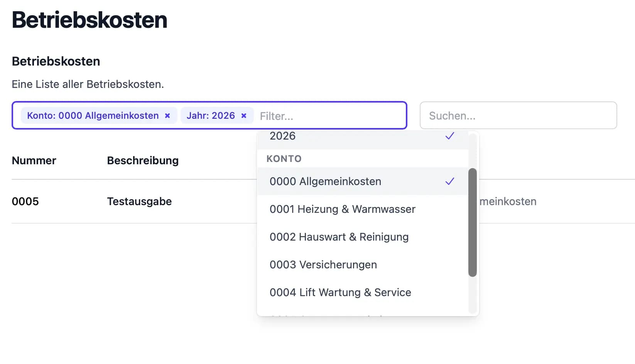Image resolution: width=635 pixels, height=364 pixels.
Task: Remove the Konto: 0000 Allgemeinkosten filter chip
Action: (x=167, y=115)
